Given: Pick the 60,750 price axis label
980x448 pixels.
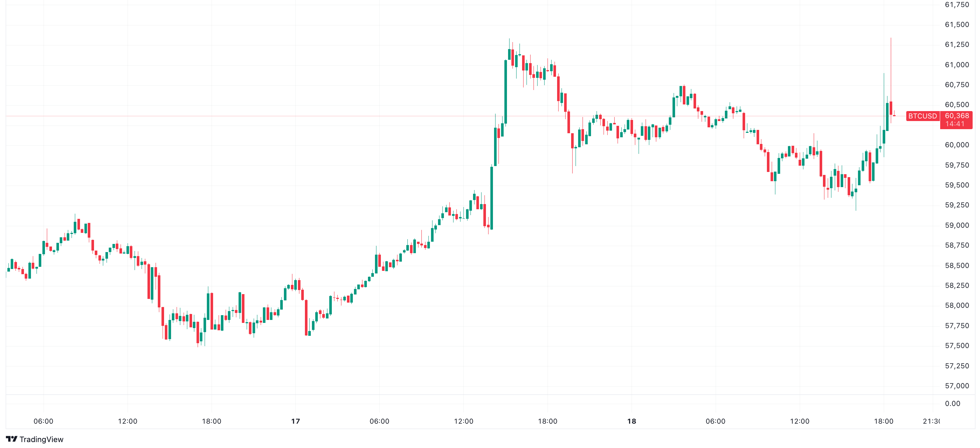Looking at the screenshot, I should click(x=956, y=85).
